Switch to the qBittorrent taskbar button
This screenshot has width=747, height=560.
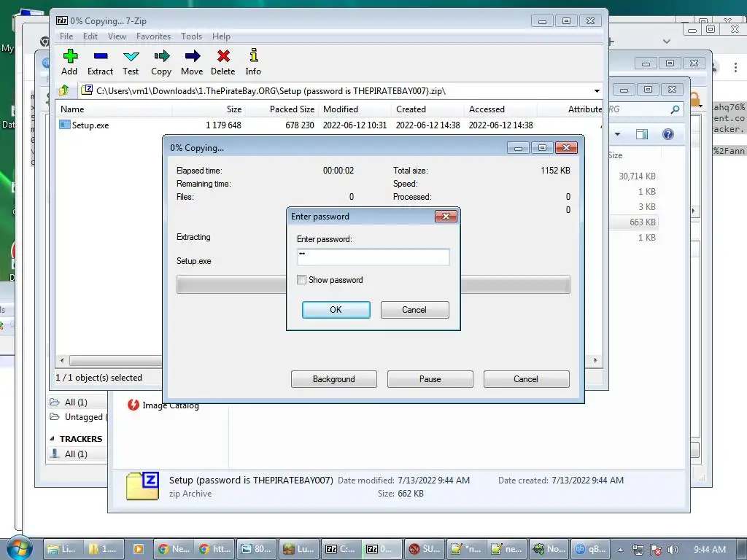click(589, 549)
